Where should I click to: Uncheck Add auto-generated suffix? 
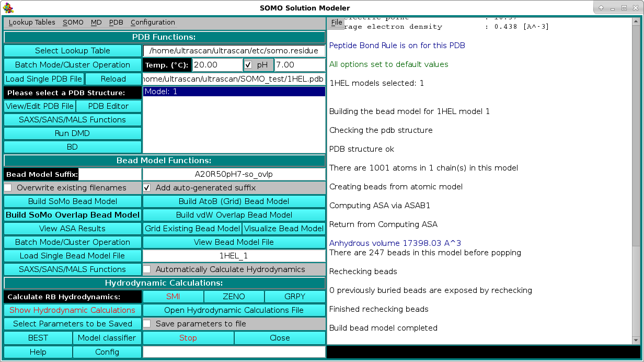(147, 188)
